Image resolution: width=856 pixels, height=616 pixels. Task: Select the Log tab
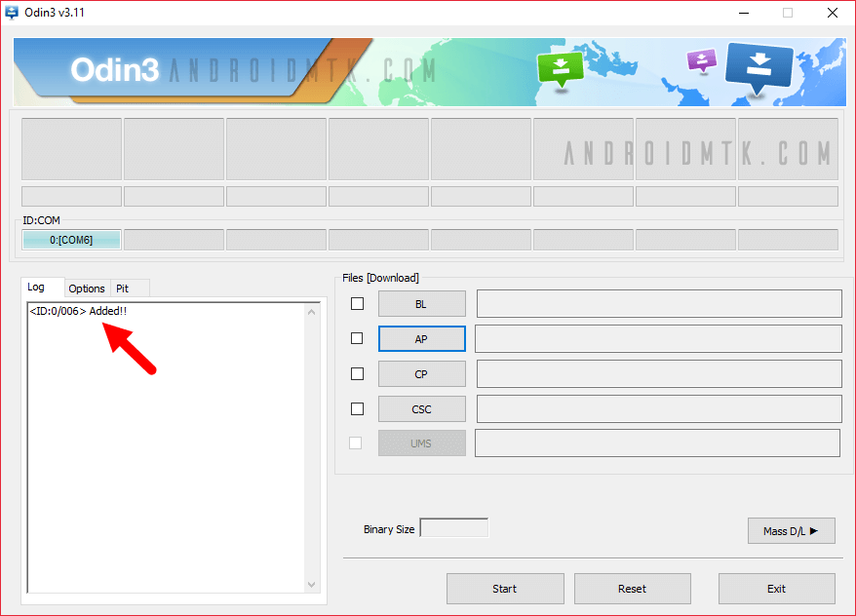(36, 288)
